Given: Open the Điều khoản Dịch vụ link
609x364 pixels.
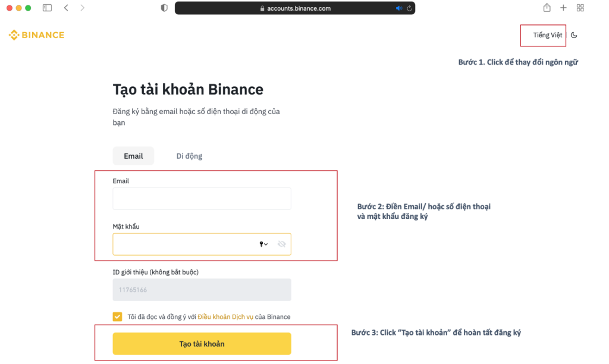Looking at the screenshot, I should pyautogui.click(x=225, y=316).
